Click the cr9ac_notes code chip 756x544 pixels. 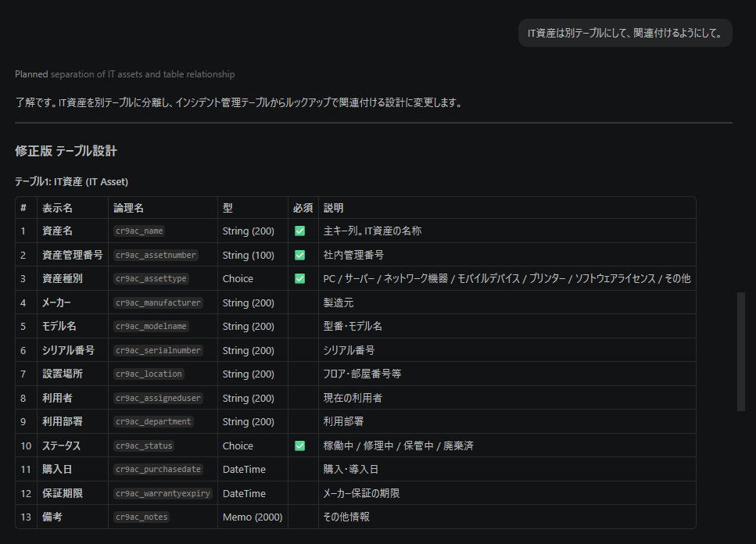tap(142, 517)
